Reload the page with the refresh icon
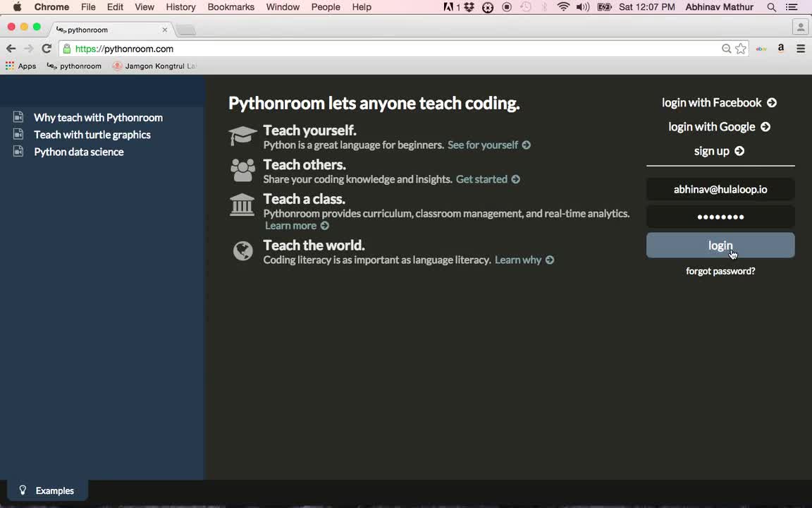The image size is (812, 508). (47, 49)
